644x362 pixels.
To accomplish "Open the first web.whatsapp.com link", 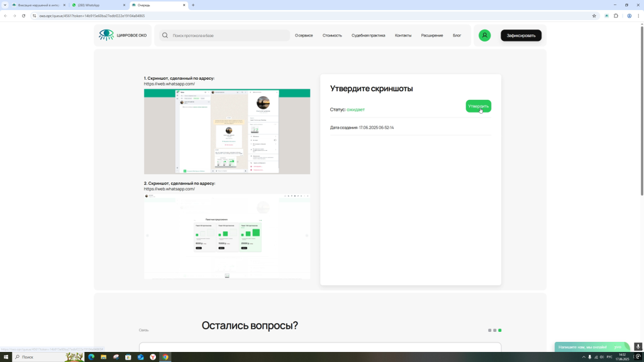I will click(169, 84).
